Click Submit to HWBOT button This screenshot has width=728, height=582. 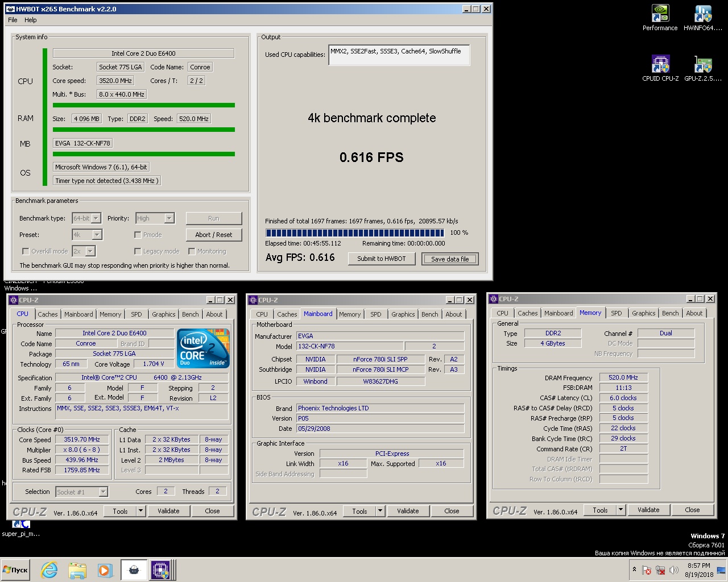pos(382,259)
